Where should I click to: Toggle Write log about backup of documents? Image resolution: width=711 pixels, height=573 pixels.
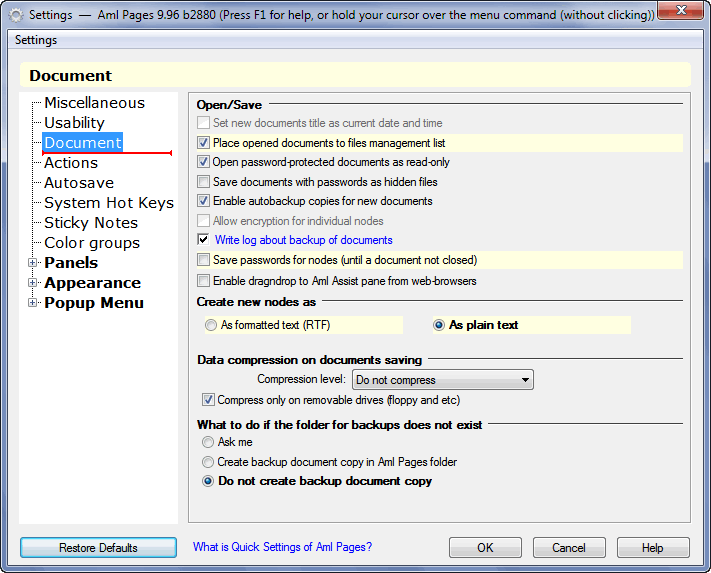point(203,239)
